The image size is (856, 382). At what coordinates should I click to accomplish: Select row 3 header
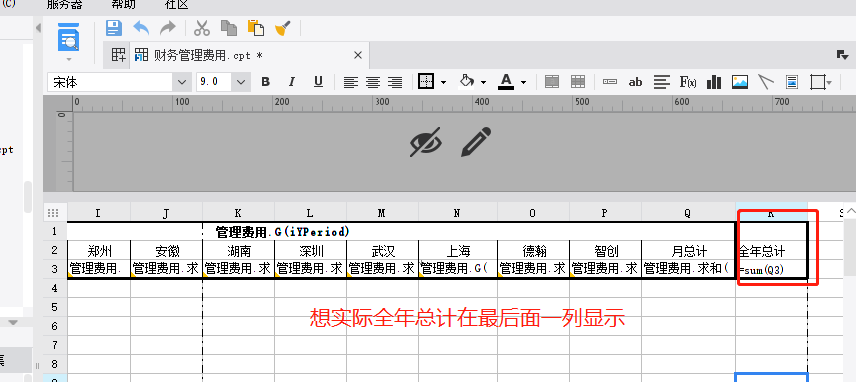tap(55, 269)
